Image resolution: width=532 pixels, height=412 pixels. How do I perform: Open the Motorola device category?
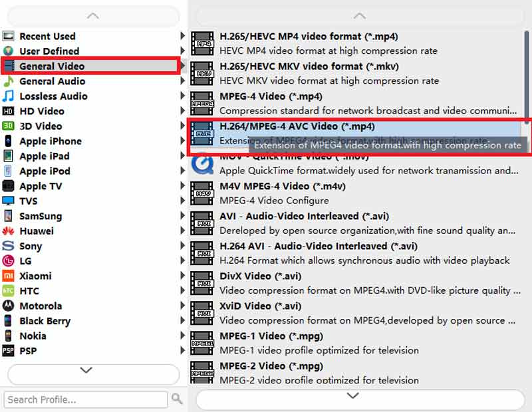pos(93,306)
